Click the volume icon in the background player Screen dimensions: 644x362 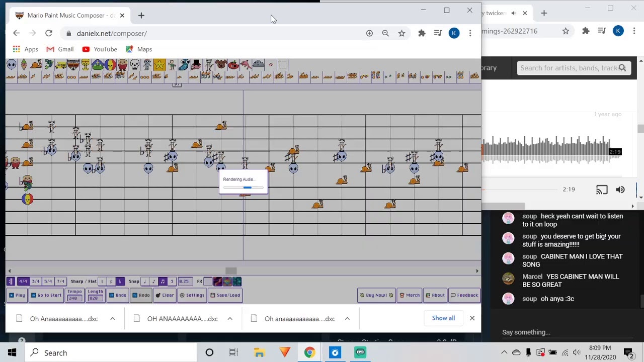[x=620, y=190]
